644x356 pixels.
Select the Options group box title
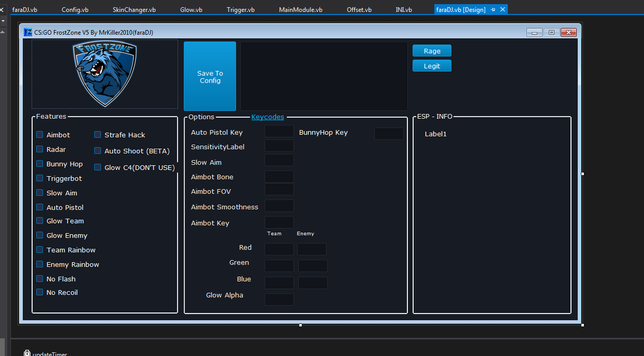coord(201,117)
